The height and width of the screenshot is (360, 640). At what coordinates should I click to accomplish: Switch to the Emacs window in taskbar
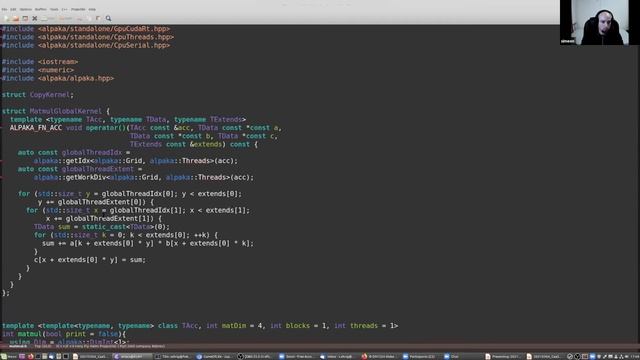click(132, 356)
